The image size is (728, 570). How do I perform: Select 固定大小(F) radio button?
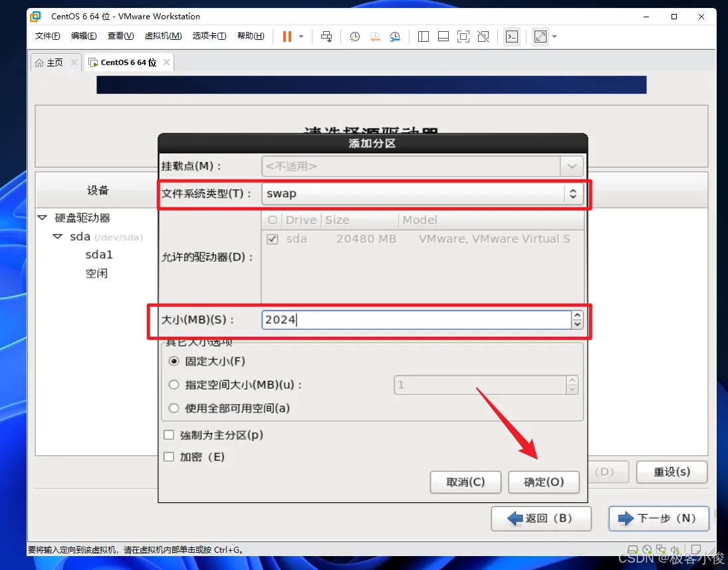[x=174, y=361]
